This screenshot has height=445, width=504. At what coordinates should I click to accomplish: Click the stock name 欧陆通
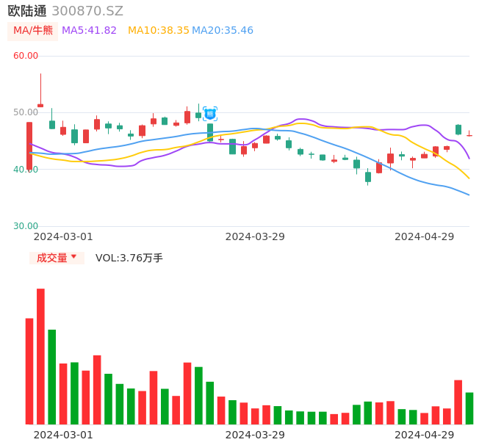tap(27, 11)
